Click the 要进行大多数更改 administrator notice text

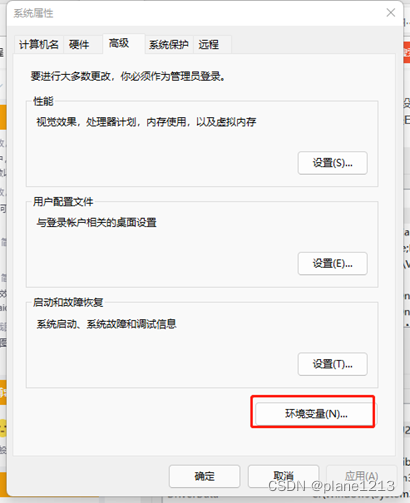pyautogui.click(x=129, y=76)
